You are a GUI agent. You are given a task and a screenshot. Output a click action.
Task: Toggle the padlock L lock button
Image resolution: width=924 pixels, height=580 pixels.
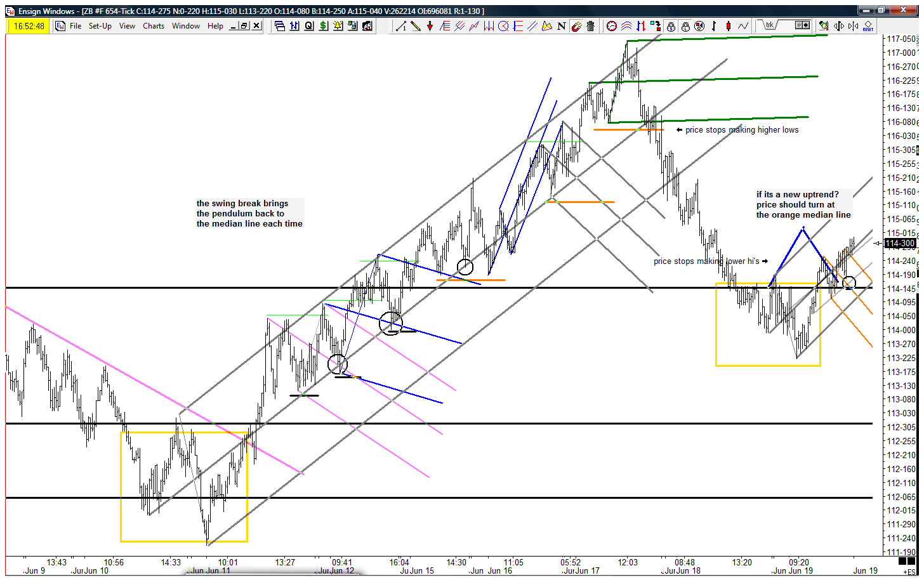[x=685, y=26]
